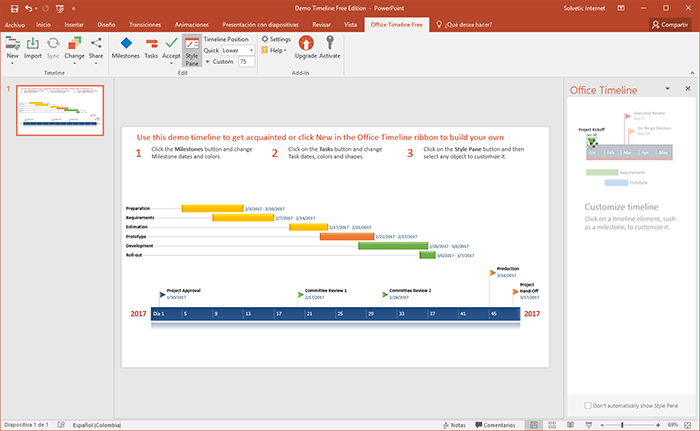Click the Solvetic Internet account name

point(584,8)
